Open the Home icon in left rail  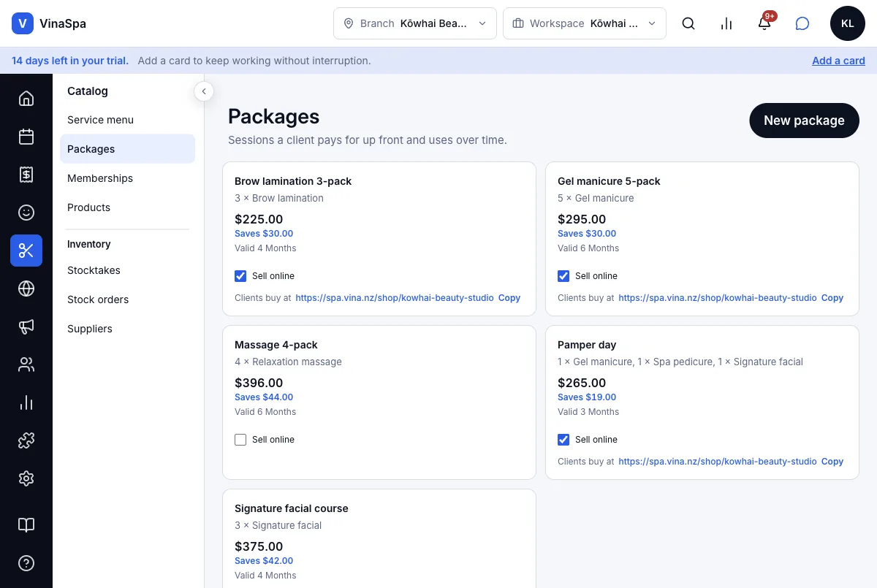26,99
